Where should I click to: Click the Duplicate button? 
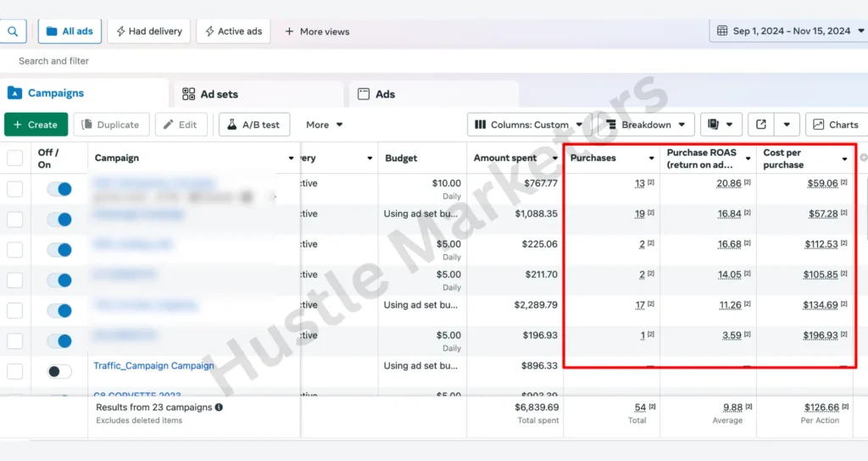pyautogui.click(x=111, y=125)
